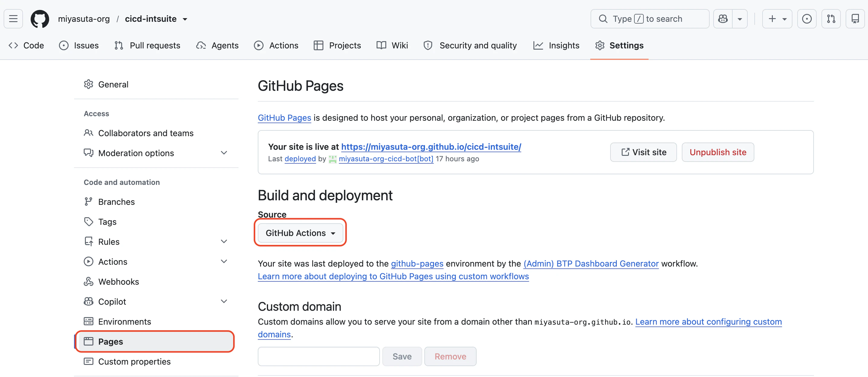The width and height of the screenshot is (868, 377).
Task: Open the Pull requests tab
Action: [147, 45]
